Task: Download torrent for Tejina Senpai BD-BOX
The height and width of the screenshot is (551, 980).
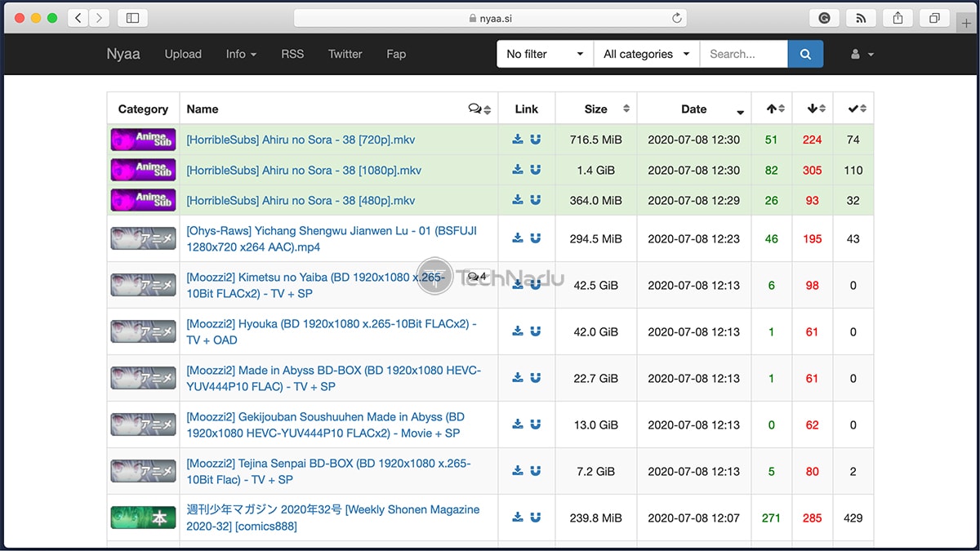Action: coord(518,471)
